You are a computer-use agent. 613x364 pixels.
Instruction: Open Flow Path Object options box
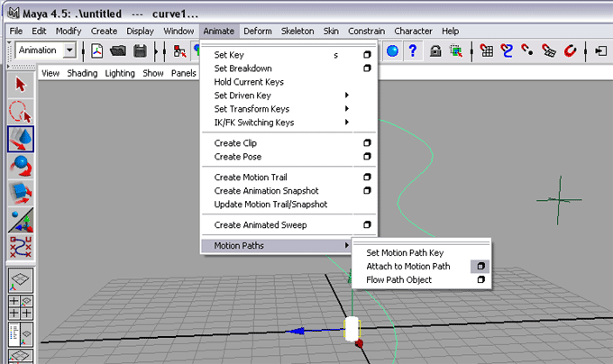[x=480, y=279]
